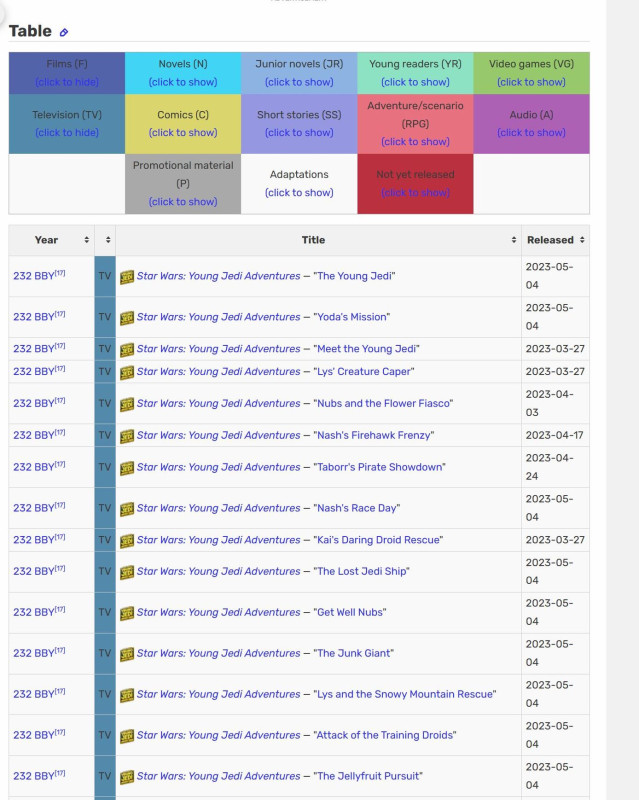Open 232 BBY link in "The Jellyfruit Pursuit" row
639x800 pixels.
tap(34, 776)
